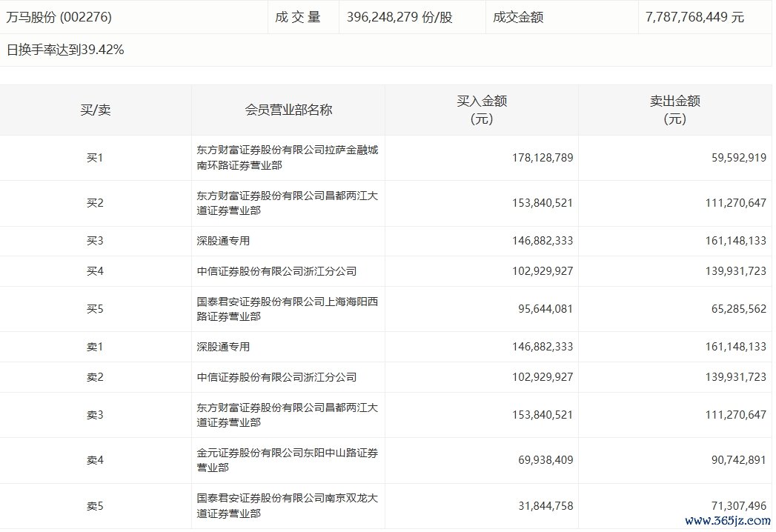776x532 pixels.
Task: Select the 卖1 row label
Action: click(95, 347)
